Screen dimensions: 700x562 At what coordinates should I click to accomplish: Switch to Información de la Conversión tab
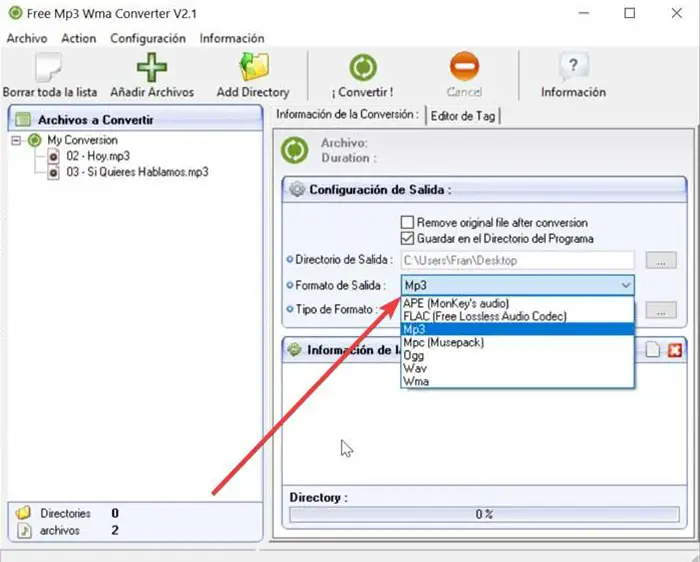pos(348,115)
